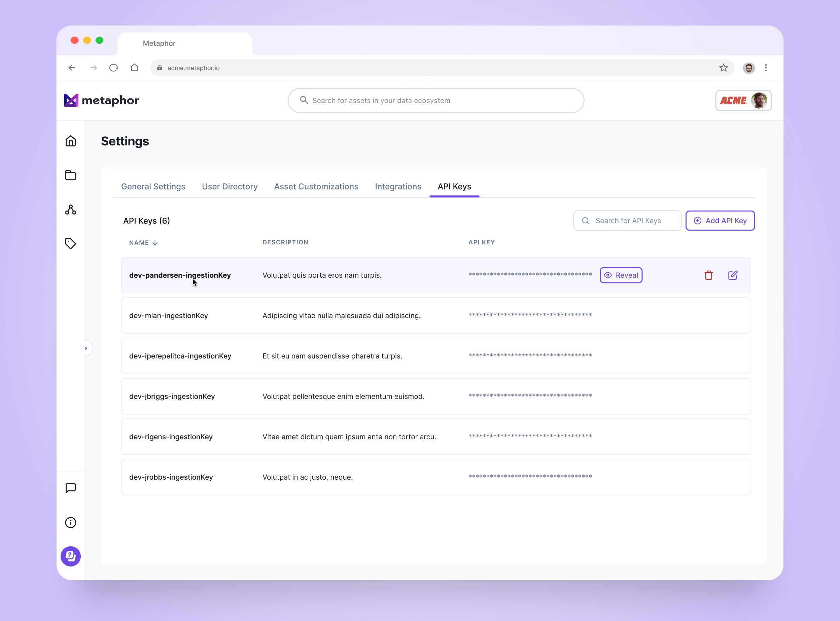Screen dimensions: 840x621
Task: Switch to the User Directory tab
Action: coord(230,186)
